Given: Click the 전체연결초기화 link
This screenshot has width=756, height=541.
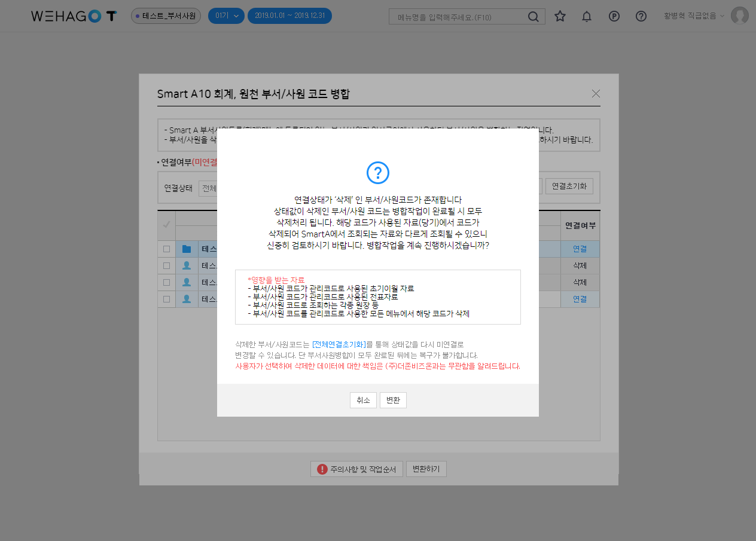Looking at the screenshot, I should [x=339, y=344].
